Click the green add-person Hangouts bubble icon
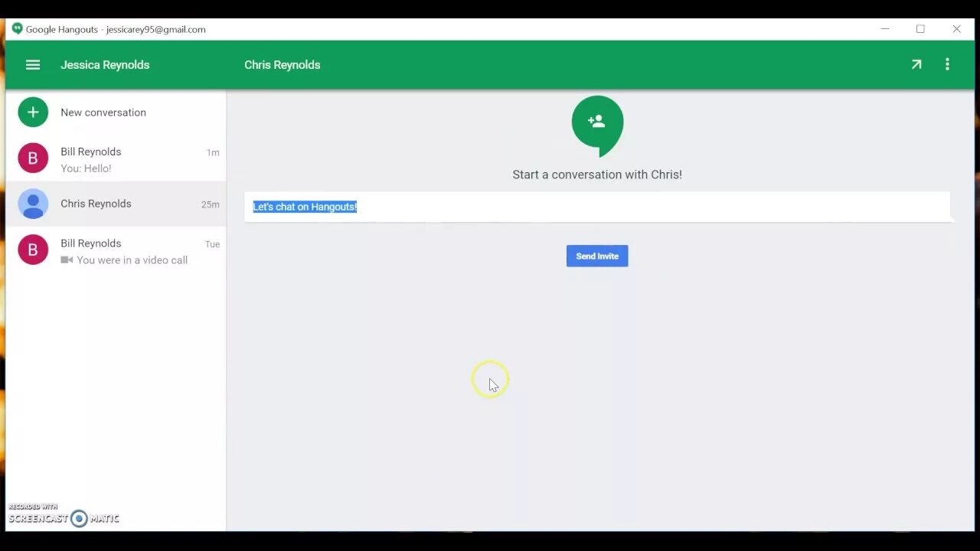Screen dimensions: 980x551 point(597,126)
